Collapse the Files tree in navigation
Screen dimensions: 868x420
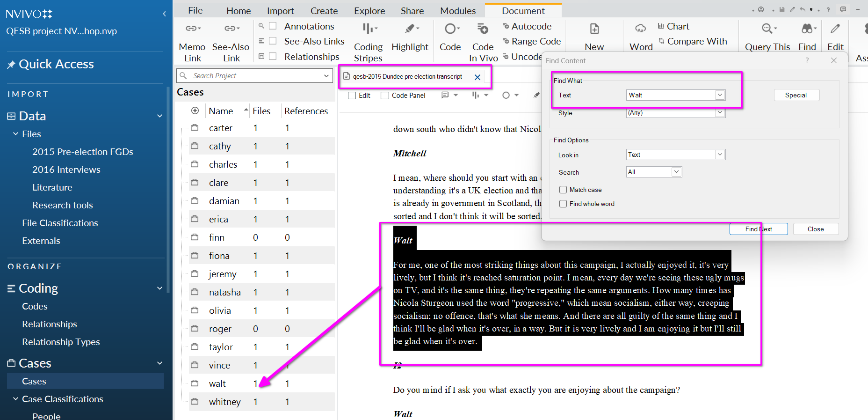(x=16, y=134)
